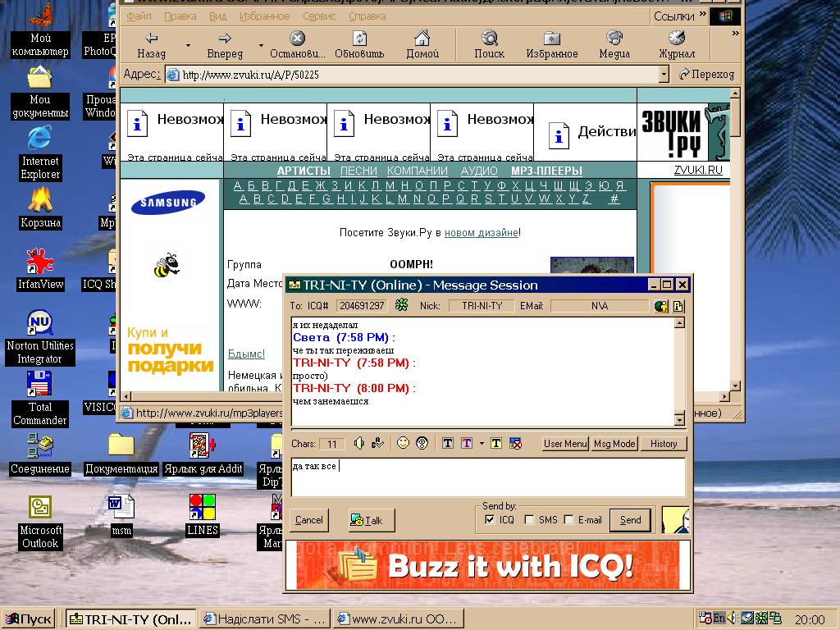This screenshot has height=630, width=840.
Task: Open the Сервис menu
Action: (x=319, y=16)
